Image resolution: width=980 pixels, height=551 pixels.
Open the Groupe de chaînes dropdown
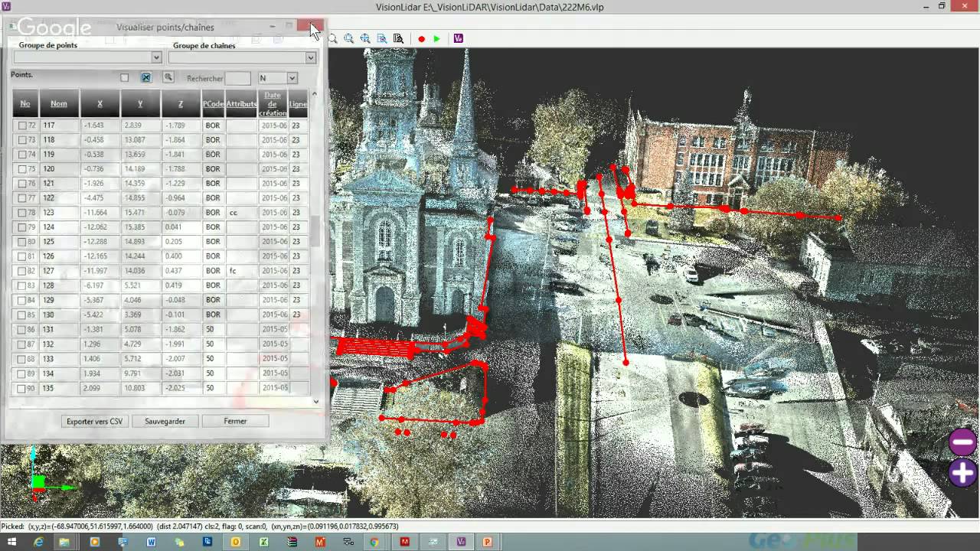[310, 57]
